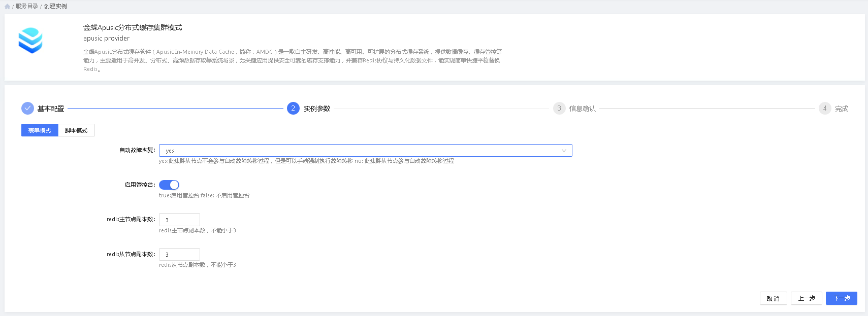The width and height of the screenshot is (868, 316).
Task: Click step 3 circle for info confirmation
Action: pyautogui.click(x=559, y=109)
